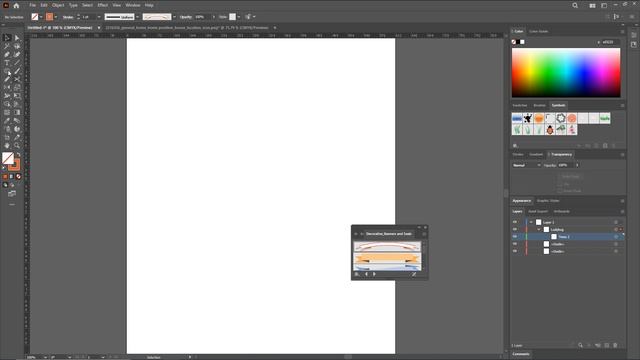This screenshot has height=360, width=640.
Task: Select the Zoom tool
Action: click(17, 145)
